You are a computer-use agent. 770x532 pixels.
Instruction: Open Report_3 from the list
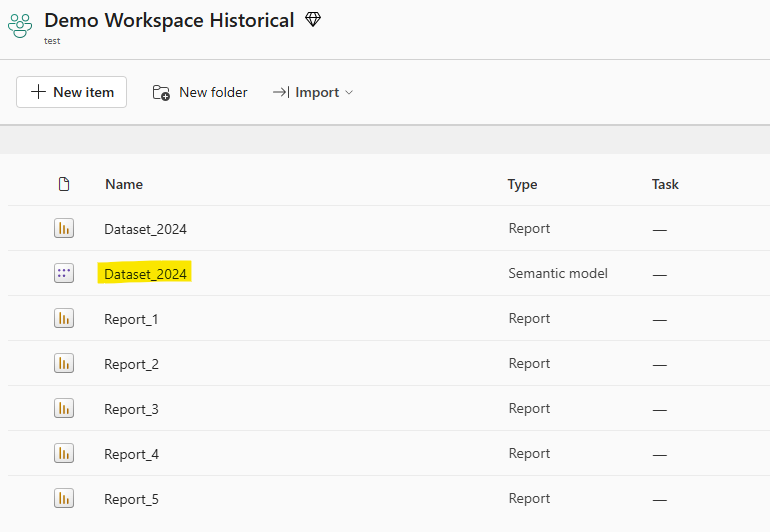point(131,409)
